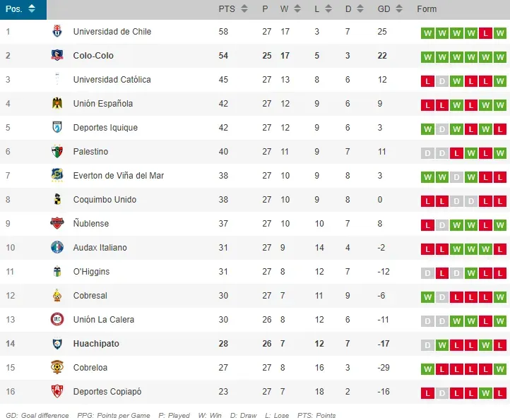Open the Huachipato team link
The image size is (510, 420).
96,344
